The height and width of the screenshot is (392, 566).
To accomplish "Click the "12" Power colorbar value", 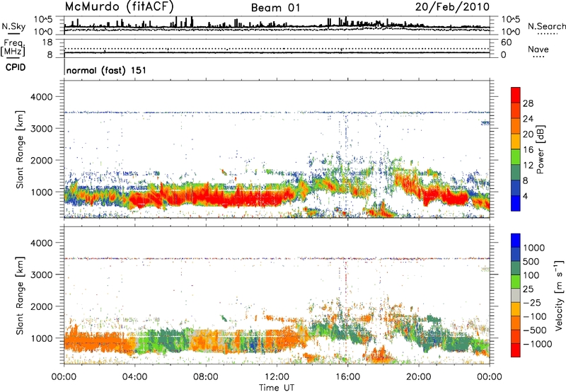I will [528, 166].
